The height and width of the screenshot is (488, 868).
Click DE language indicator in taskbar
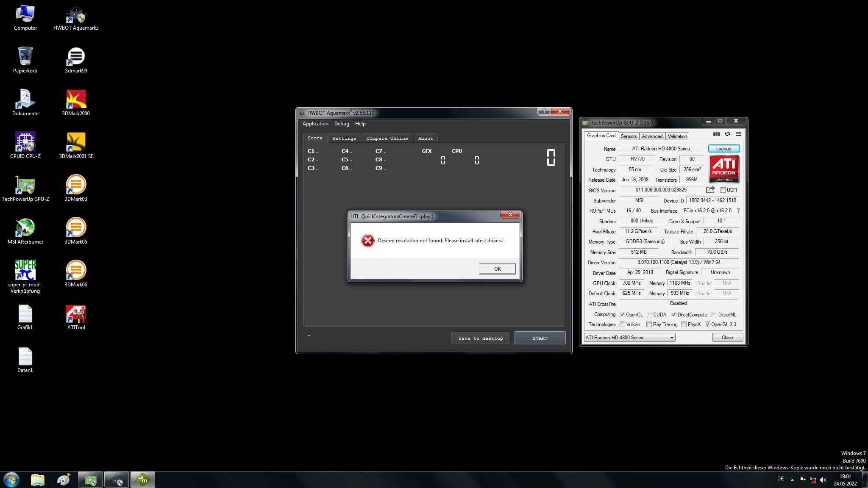780,479
